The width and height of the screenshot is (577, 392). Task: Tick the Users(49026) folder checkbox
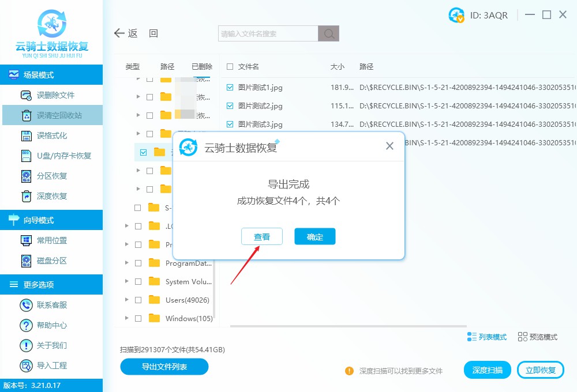(138, 300)
